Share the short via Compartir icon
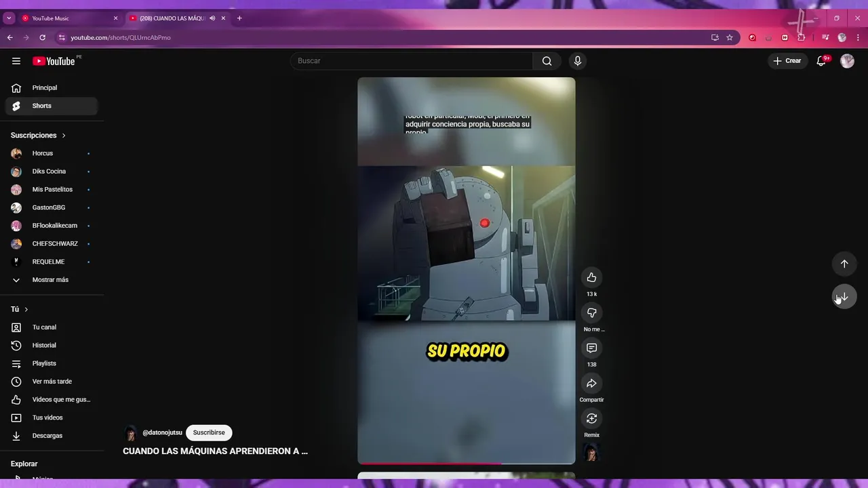 pos(591,383)
